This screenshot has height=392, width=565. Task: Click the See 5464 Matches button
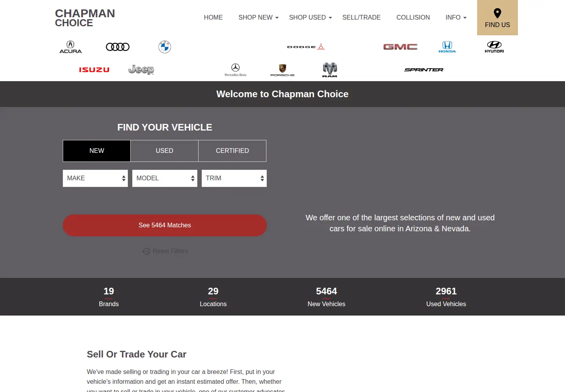pos(165,225)
